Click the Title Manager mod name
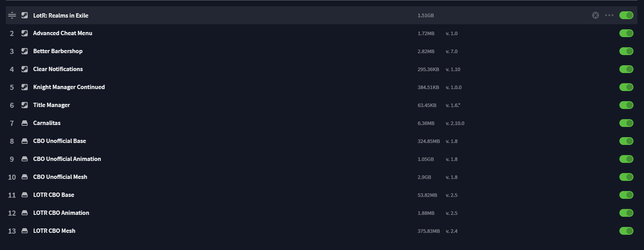Screen dimensions: 644x250 52,105
